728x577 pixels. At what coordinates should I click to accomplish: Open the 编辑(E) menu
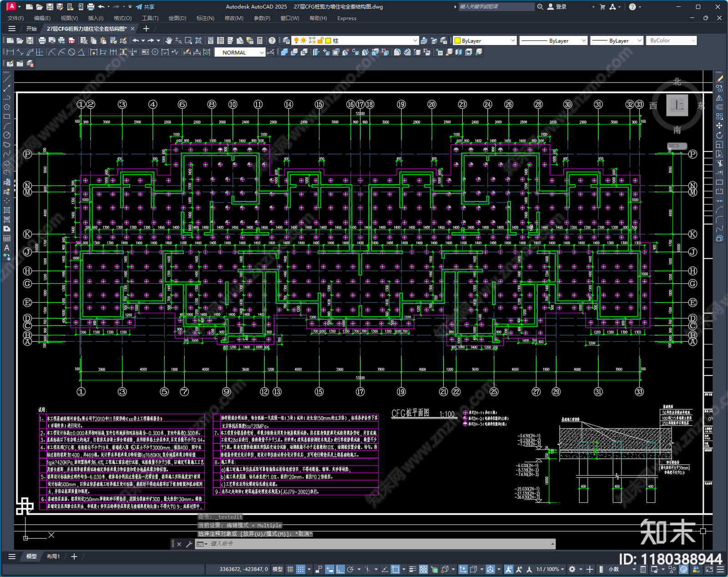[42, 18]
